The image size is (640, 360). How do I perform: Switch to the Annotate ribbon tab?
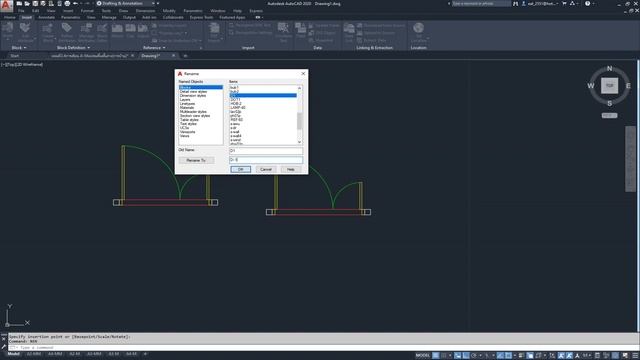[x=47, y=18]
